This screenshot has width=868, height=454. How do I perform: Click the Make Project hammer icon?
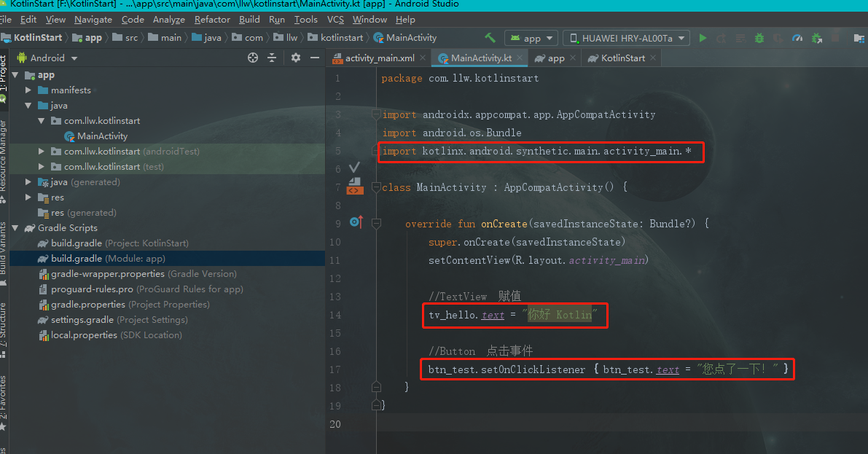(490, 38)
